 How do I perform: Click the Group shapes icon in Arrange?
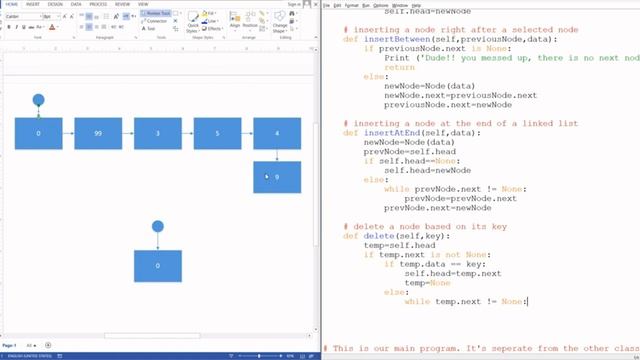262,29
